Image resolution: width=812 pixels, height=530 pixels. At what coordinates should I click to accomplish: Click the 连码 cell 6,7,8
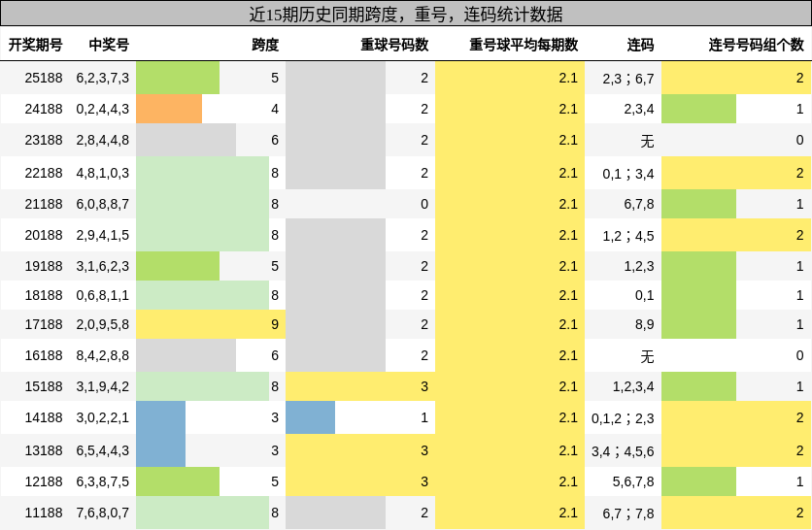[x=639, y=204]
